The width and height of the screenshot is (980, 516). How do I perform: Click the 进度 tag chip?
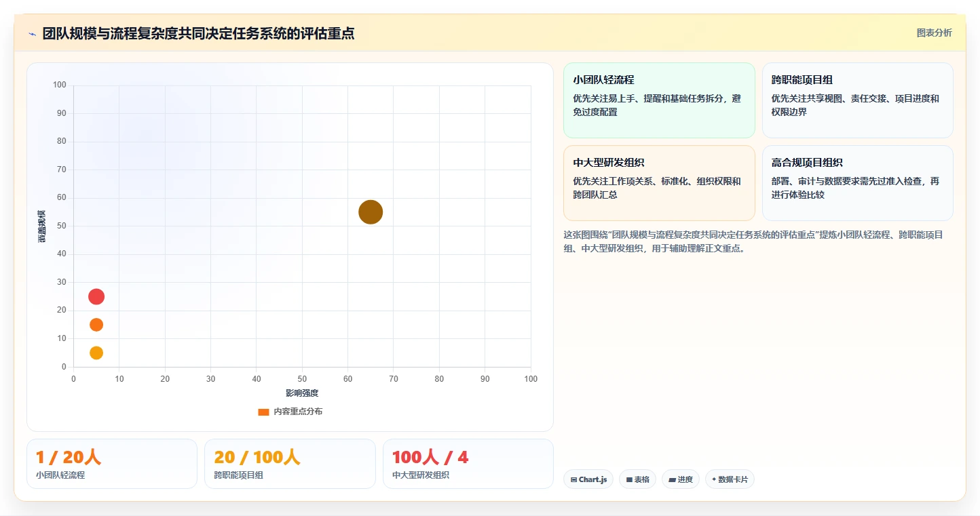(x=681, y=479)
